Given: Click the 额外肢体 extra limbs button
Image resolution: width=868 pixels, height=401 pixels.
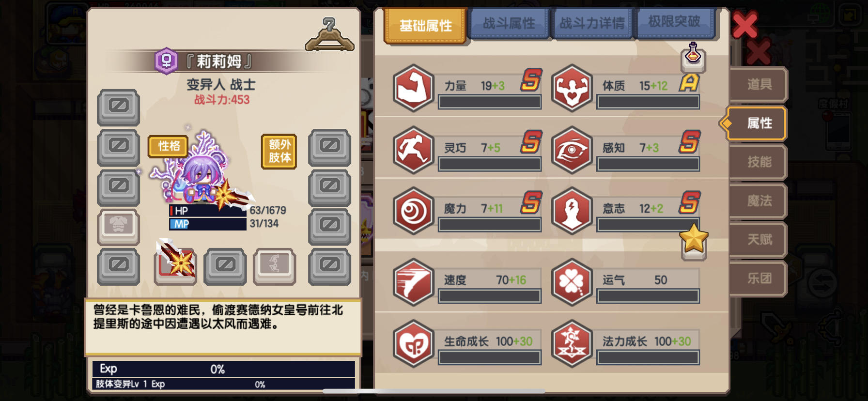Looking at the screenshot, I should click(279, 151).
